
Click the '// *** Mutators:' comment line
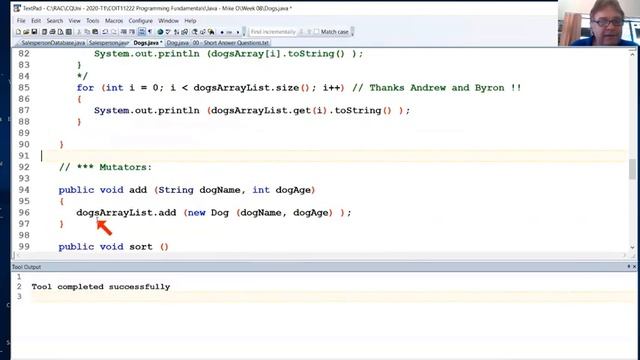[105, 167]
